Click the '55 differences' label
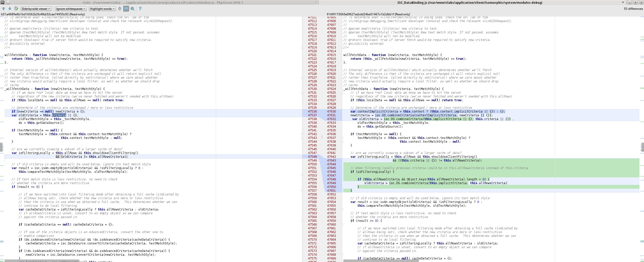The image size is (644, 262). click(633, 9)
